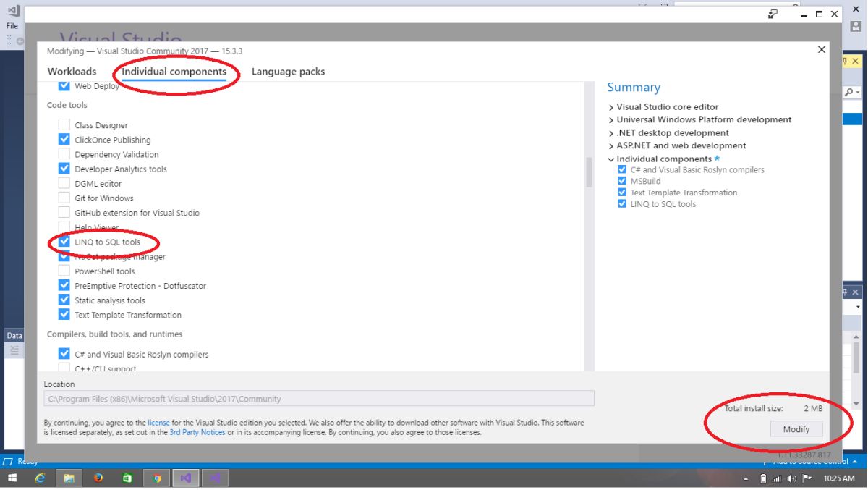Check the Dependency Validation component
This screenshot has height=490, width=868.
(64, 154)
